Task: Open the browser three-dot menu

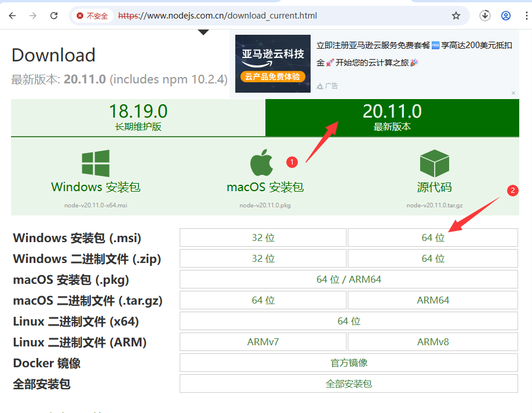Action: pyautogui.click(x=526, y=16)
